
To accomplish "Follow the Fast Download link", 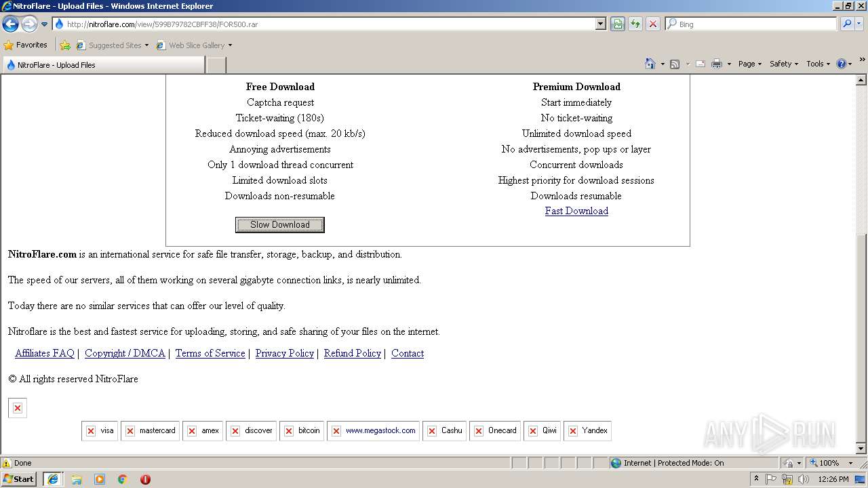I will [x=576, y=211].
